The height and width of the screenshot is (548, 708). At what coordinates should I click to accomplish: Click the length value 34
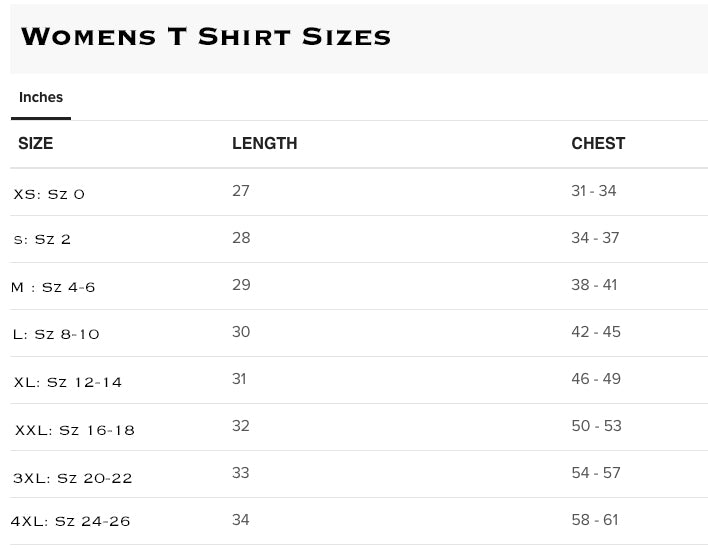(x=241, y=520)
